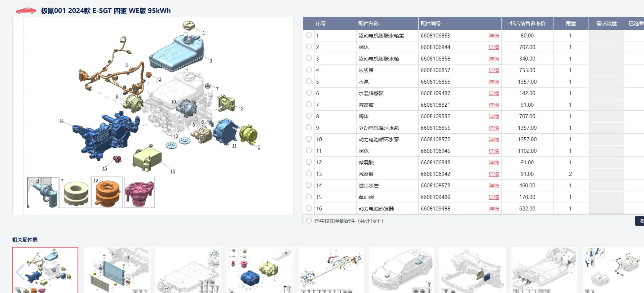Select radio button for row 5 水泵
Image resolution: width=644 pixels, height=293 pixels.
(x=309, y=81)
